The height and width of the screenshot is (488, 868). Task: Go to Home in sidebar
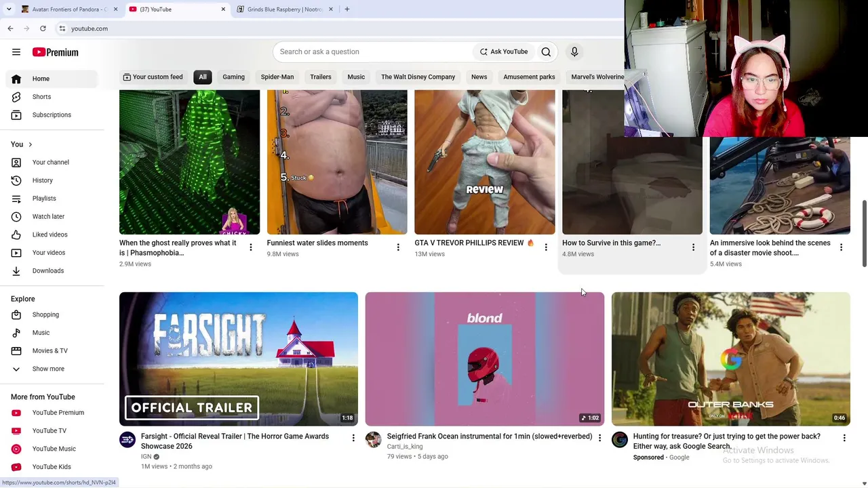click(52, 79)
